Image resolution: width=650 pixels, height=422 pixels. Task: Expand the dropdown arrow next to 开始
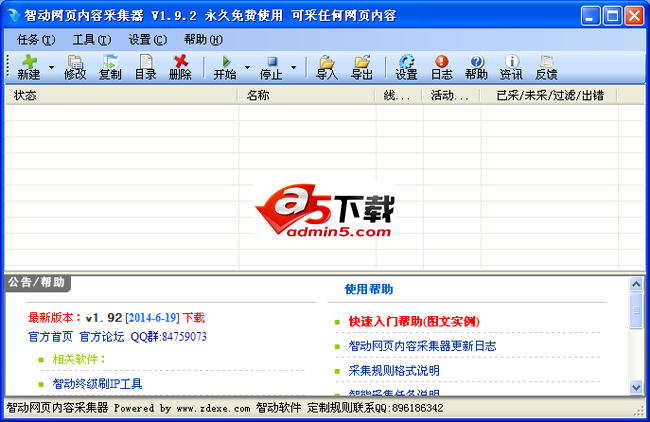[x=247, y=67]
